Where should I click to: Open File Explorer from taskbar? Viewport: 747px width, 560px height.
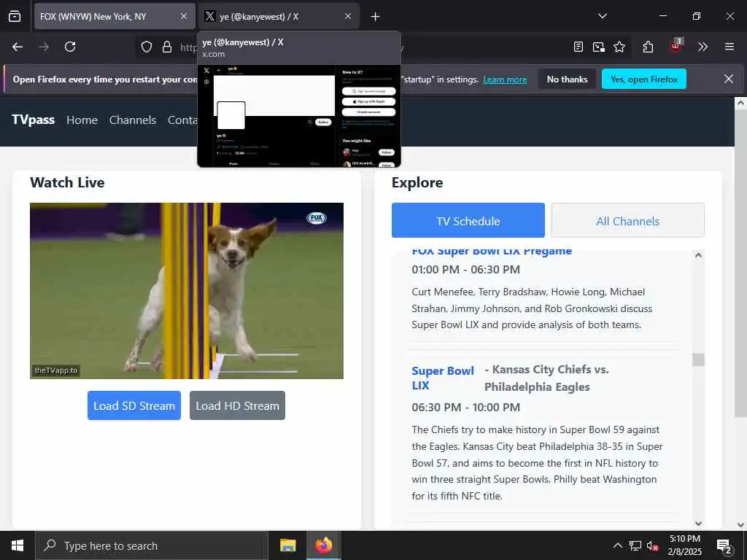pyautogui.click(x=287, y=545)
